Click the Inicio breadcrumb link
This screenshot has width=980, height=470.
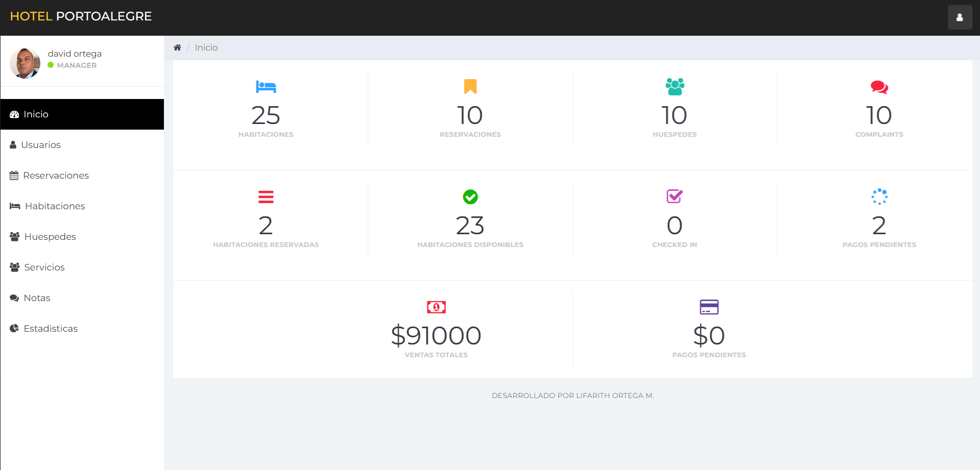(206, 47)
